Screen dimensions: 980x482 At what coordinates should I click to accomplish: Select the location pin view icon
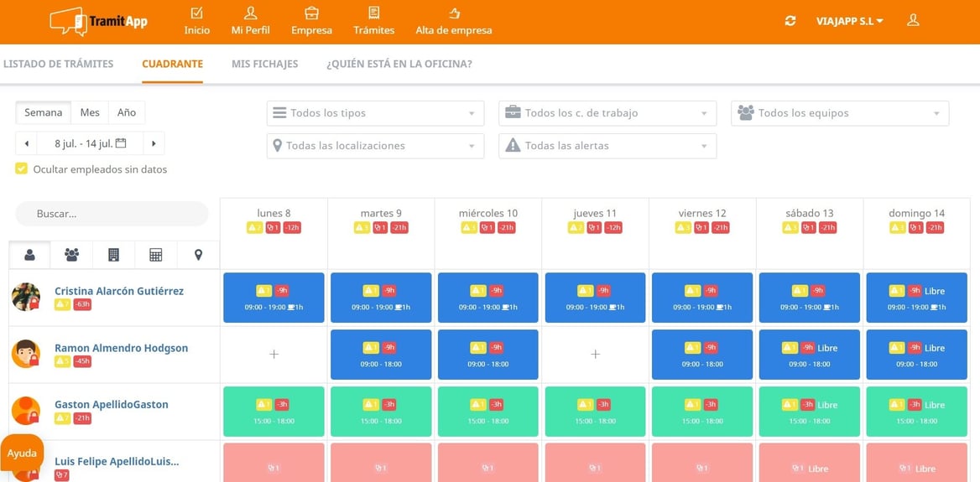tap(198, 255)
